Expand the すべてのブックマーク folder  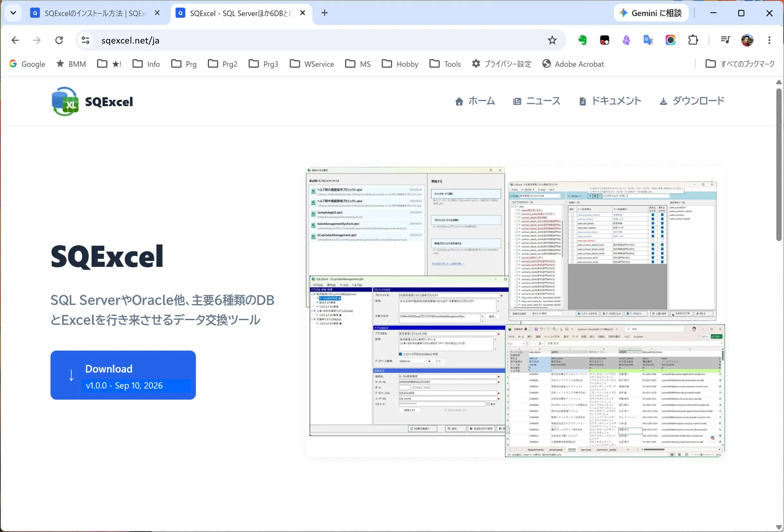[x=740, y=64]
